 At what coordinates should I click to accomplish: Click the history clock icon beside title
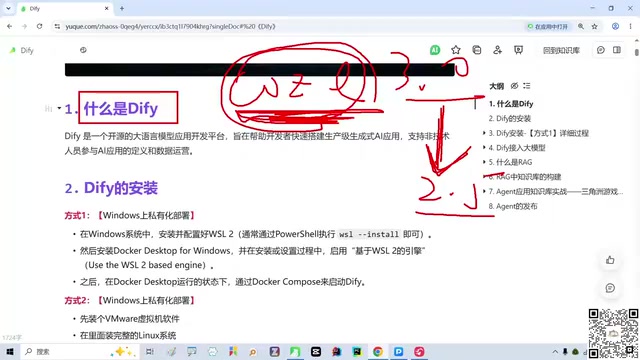[x=83, y=50]
